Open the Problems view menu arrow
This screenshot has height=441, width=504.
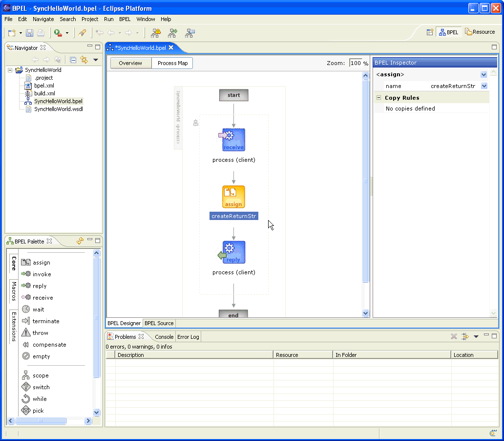[476, 337]
